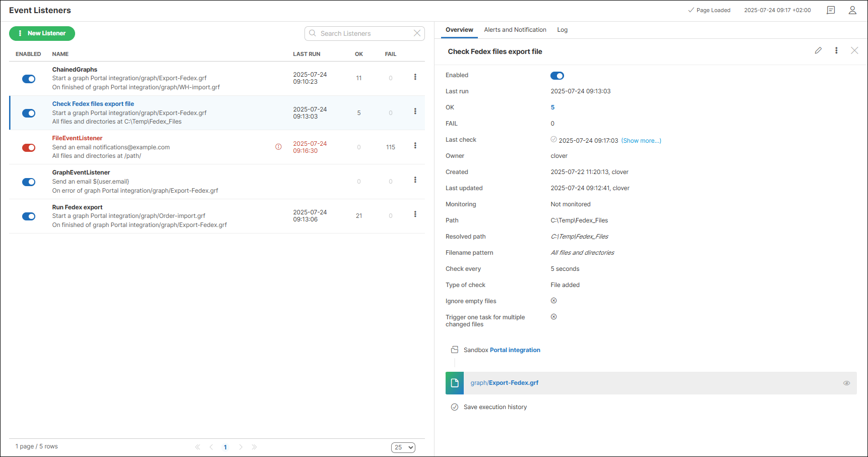
Task: Disable the ChainedGraphs listener toggle
Action: 29,79
